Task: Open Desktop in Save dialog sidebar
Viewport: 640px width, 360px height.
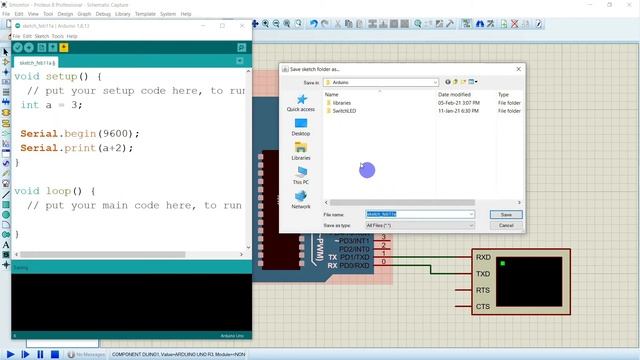Action: 301,127
